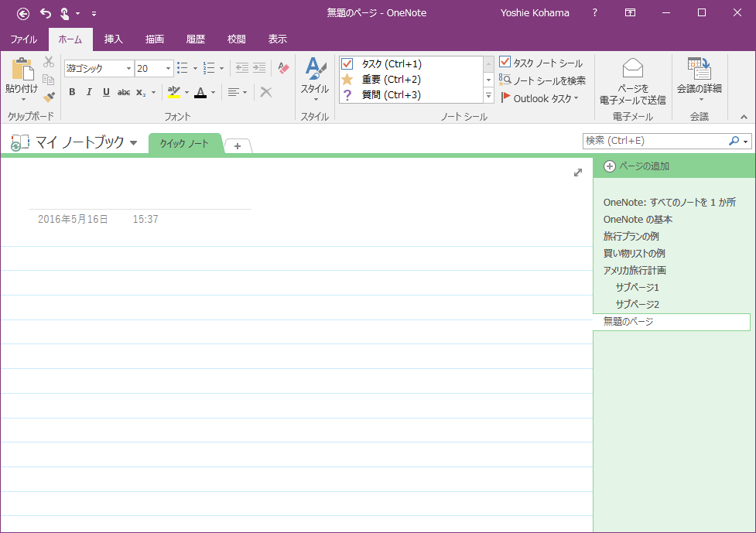Viewport: 756px width, 533px height.
Task: Click the Delete X icon
Action: [266, 92]
